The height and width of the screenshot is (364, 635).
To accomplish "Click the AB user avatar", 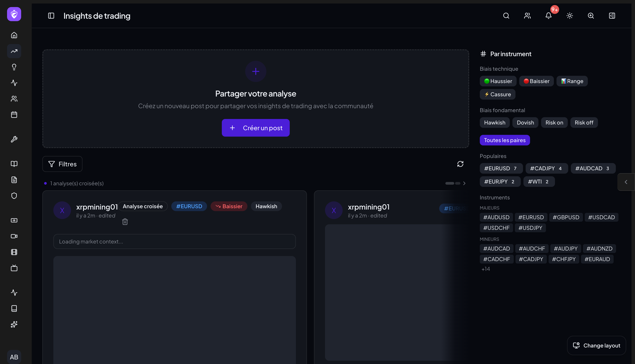I will 14,357.
